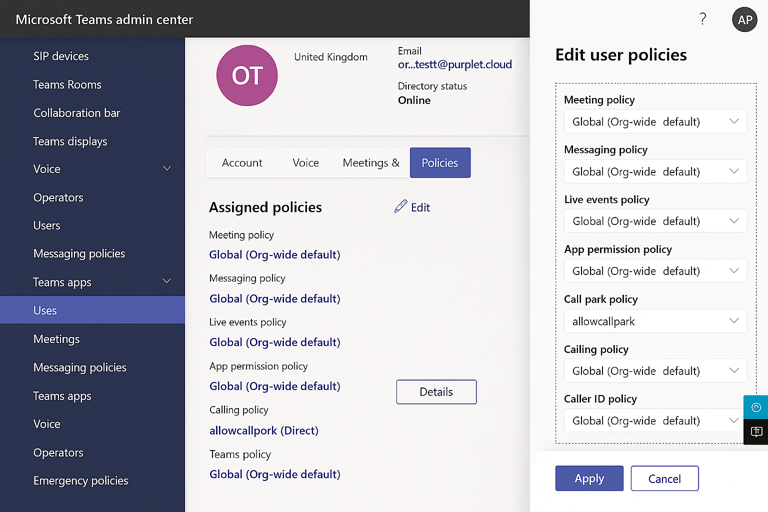Open Teams displays in sidebar

[x=70, y=142]
